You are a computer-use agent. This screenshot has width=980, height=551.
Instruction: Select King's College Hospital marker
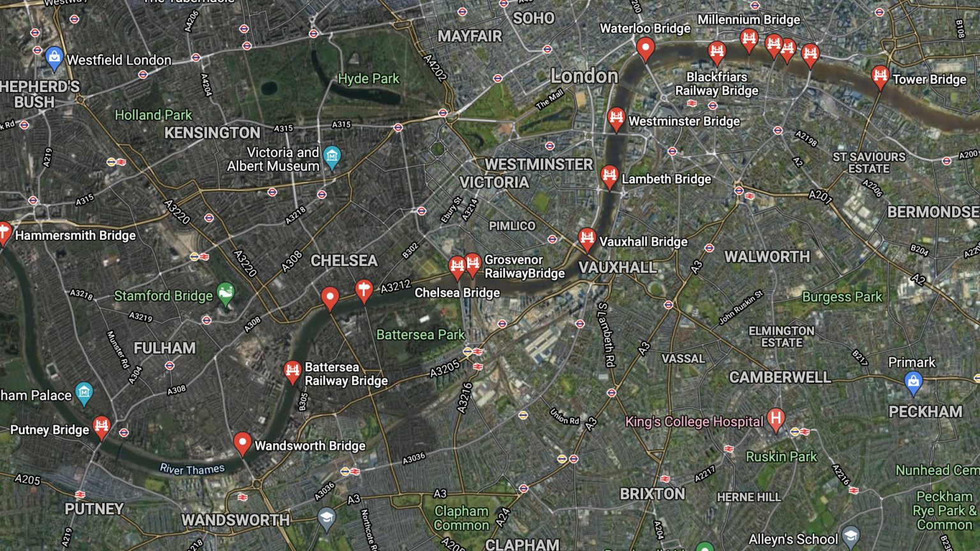[776, 420]
